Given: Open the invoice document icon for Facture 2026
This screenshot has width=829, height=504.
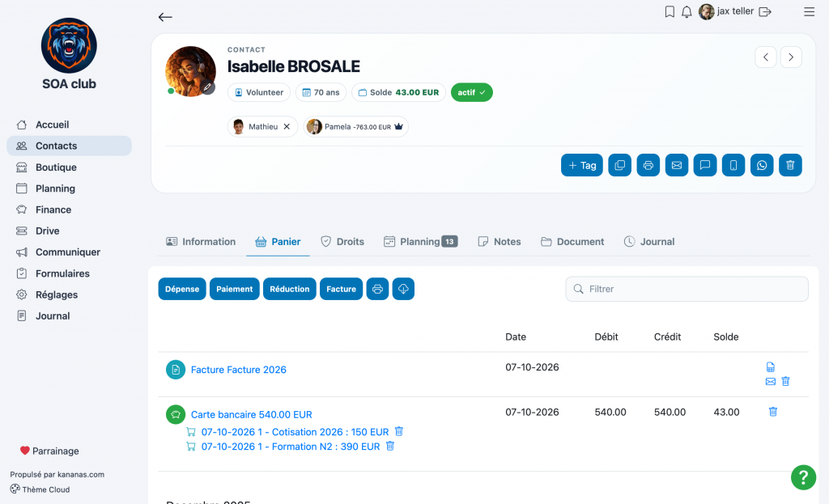Looking at the screenshot, I should click(771, 367).
